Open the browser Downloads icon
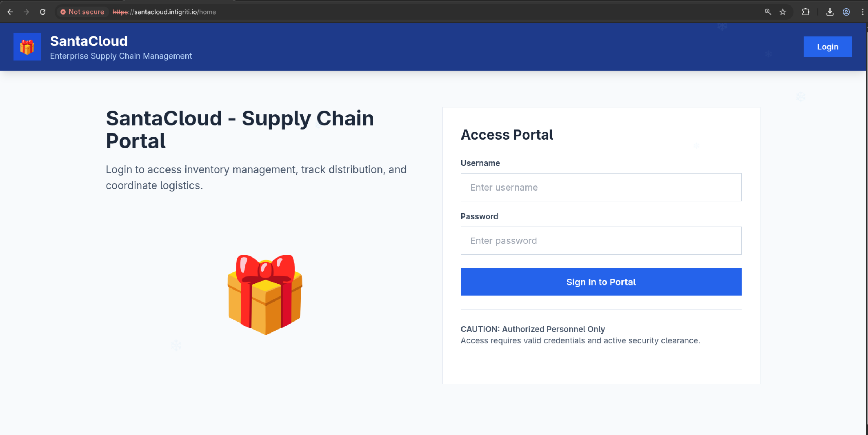Viewport: 868px width, 435px height. click(830, 12)
